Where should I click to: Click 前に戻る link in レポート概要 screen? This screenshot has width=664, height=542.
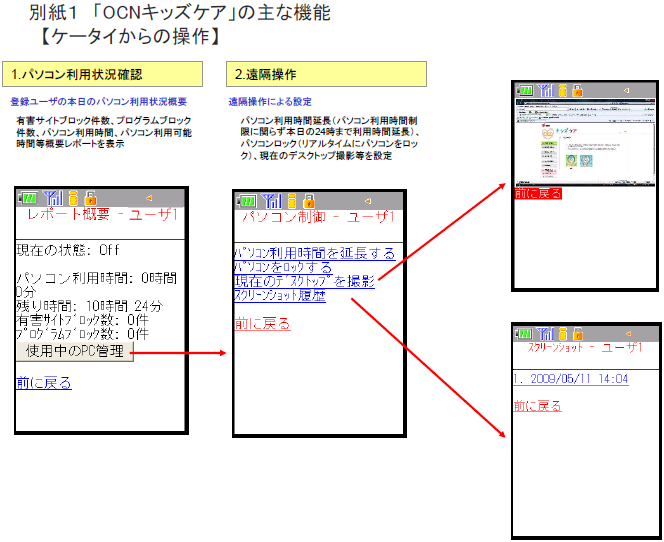(x=44, y=383)
